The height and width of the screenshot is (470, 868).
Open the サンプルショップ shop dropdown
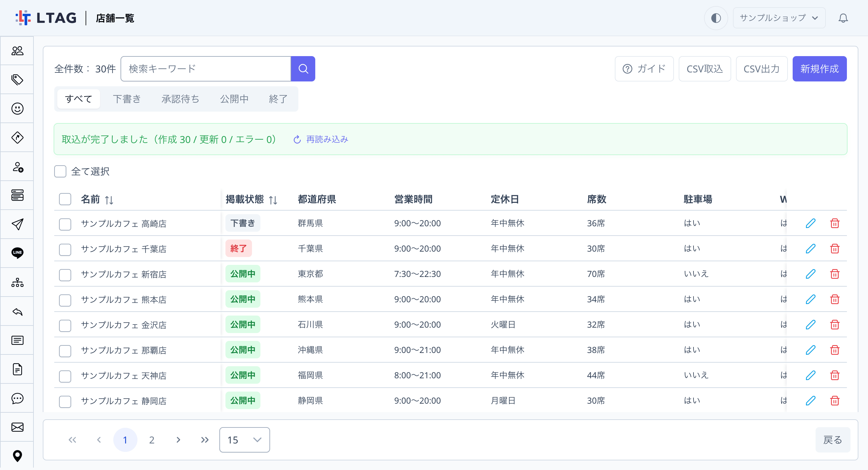[x=779, y=18]
